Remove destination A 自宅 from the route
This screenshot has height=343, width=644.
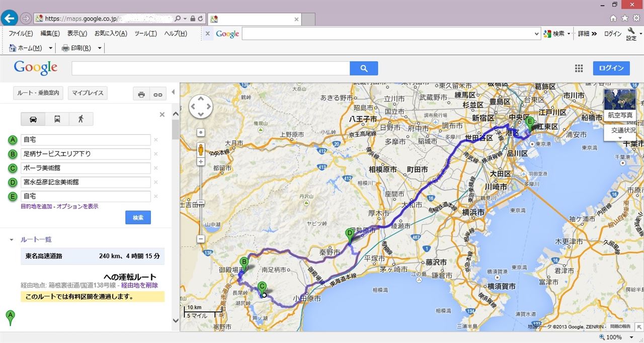(x=156, y=140)
